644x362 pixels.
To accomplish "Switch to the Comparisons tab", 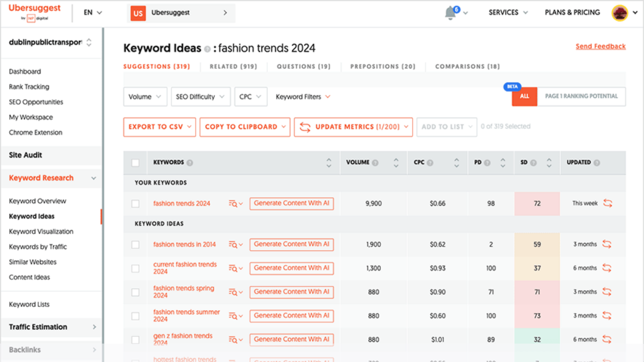I will pos(467,66).
